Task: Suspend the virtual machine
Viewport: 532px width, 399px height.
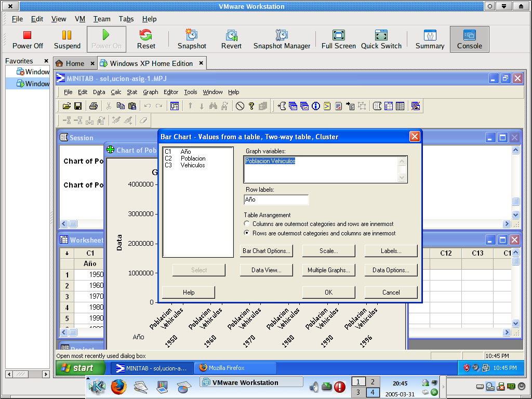Action: 67,39
